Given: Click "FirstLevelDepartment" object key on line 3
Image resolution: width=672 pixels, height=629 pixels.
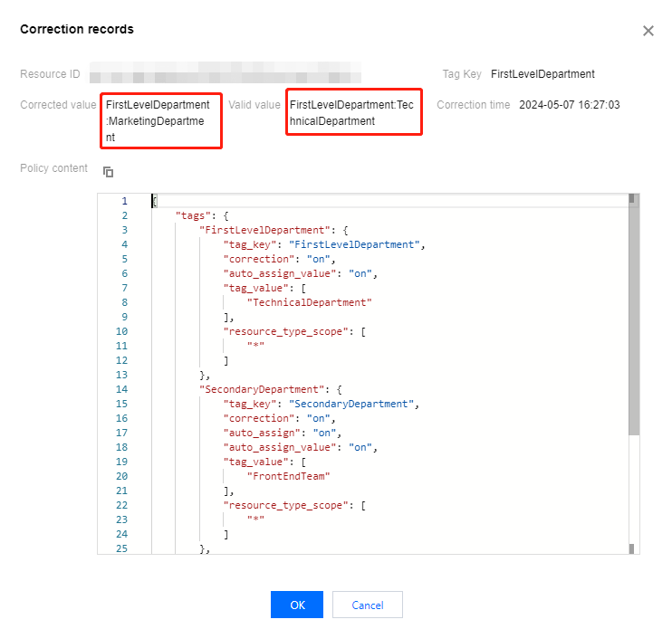Looking at the screenshot, I should [264, 230].
